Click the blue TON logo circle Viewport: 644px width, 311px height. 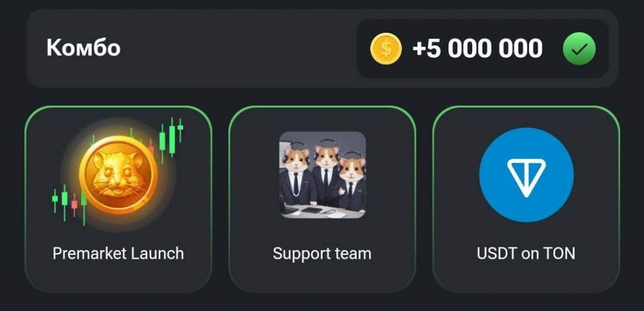click(x=526, y=175)
